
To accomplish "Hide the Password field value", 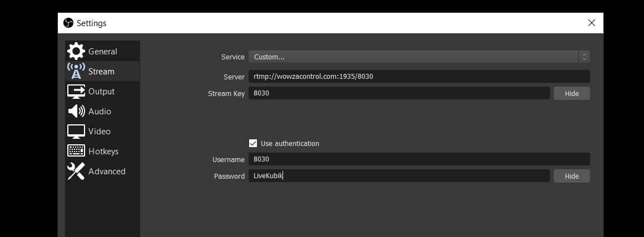I will coord(572,176).
